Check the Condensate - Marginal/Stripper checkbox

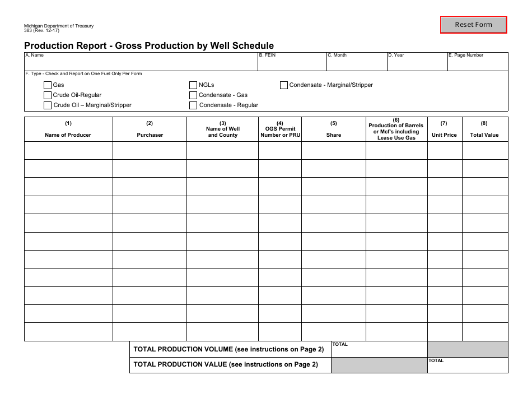click(x=284, y=85)
